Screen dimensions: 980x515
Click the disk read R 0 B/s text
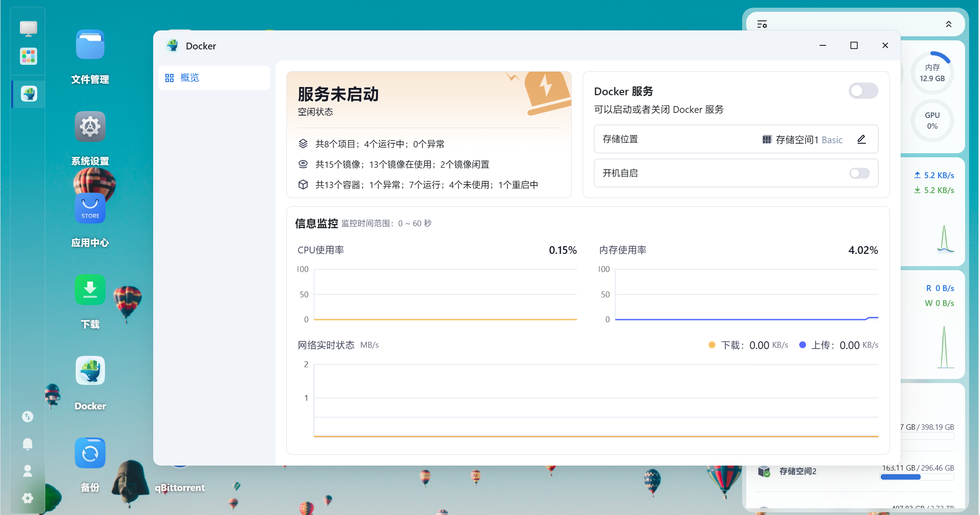tap(940, 288)
